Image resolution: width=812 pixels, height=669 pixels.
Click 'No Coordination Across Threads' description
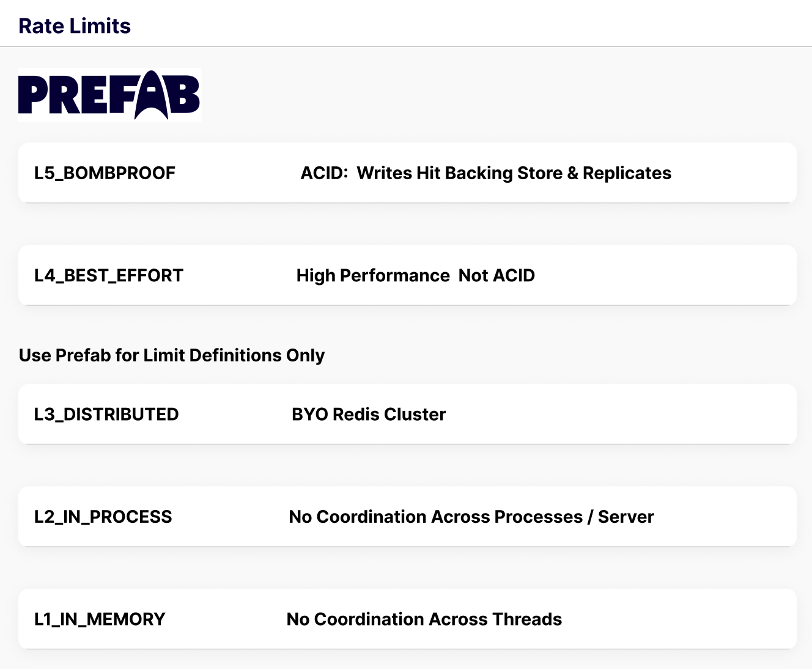click(x=424, y=619)
